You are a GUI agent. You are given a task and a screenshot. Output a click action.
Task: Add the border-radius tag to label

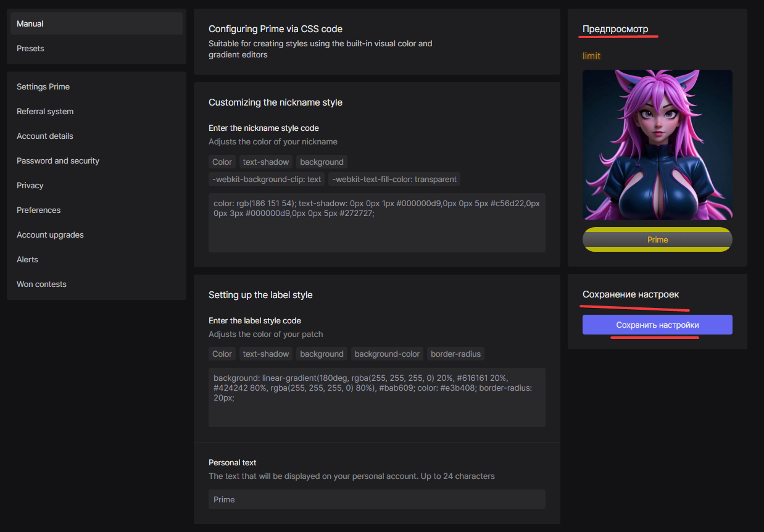coord(455,354)
